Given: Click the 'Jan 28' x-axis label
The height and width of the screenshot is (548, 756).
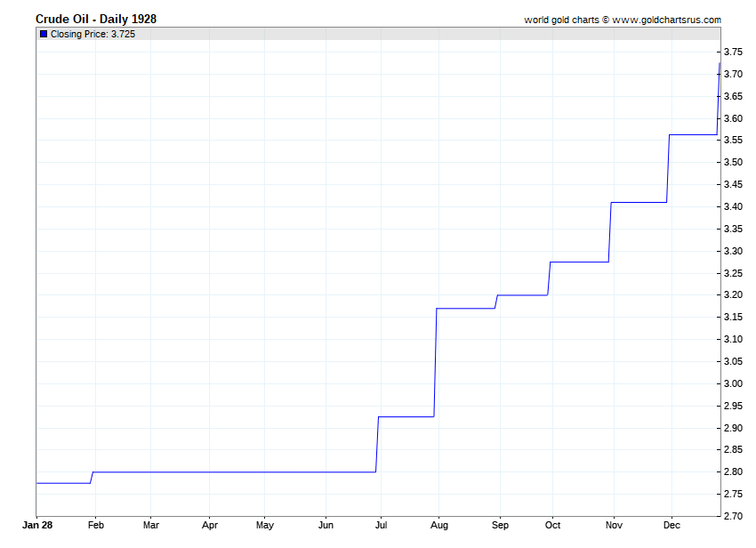Looking at the screenshot, I should (36, 526).
